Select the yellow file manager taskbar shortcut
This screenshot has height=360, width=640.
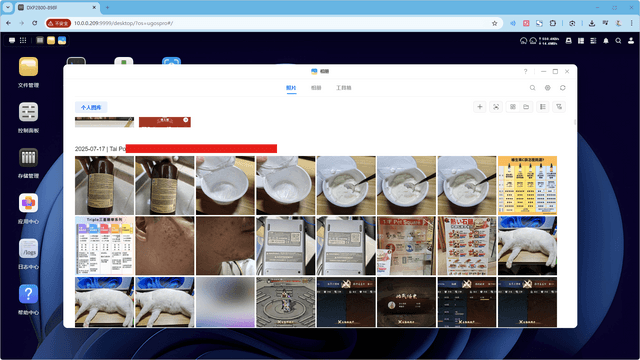tap(51, 40)
